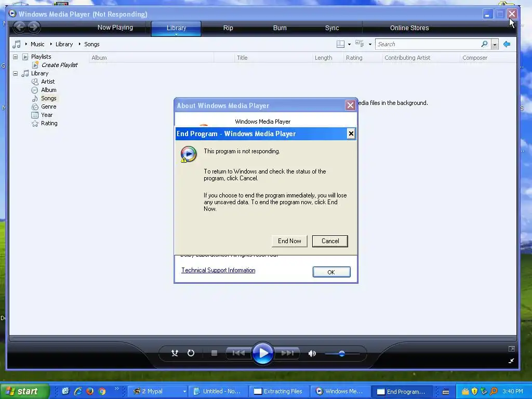Image resolution: width=532 pixels, height=399 pixels.
Task: Select Rating in the library tree
Action: 49,123
